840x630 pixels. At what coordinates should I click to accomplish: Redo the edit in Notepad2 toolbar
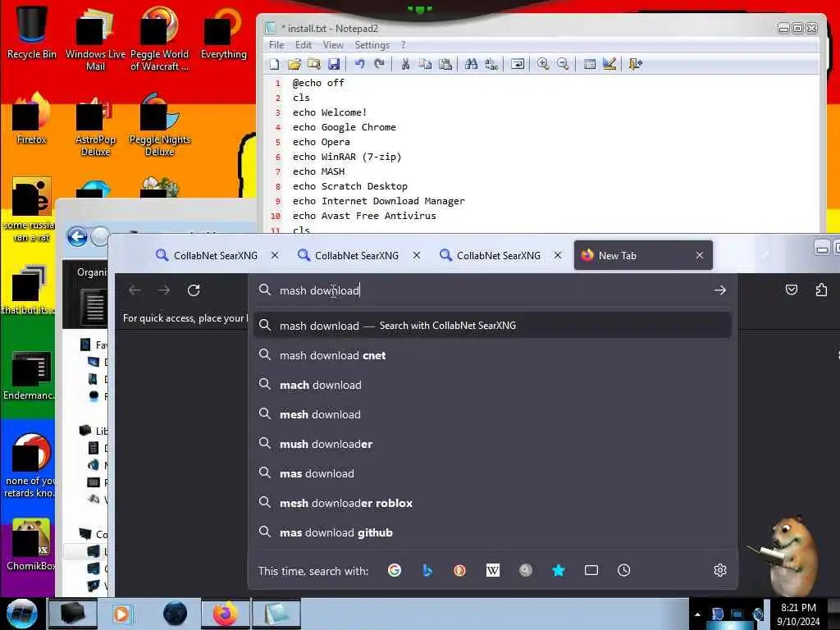pos(379,64)
